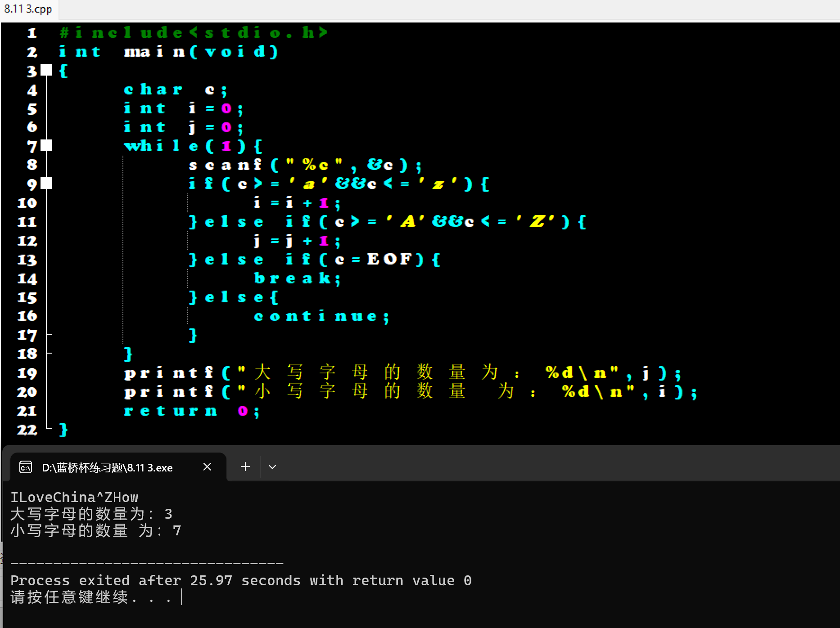
Task: Click the terminal input 'ILoveChina^ZHow'
Action: 74,498
